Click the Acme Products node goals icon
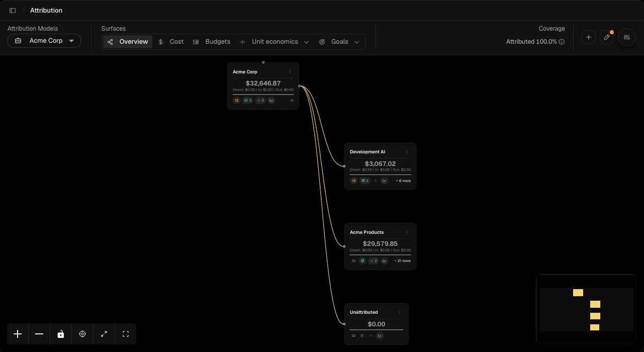 (x=362, y=261)
